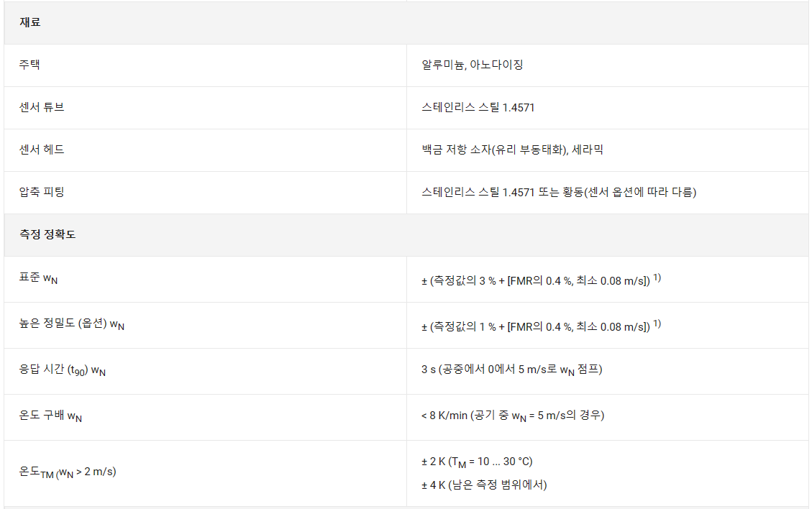Click the 센서 헤드 label

tap(42, 150)
